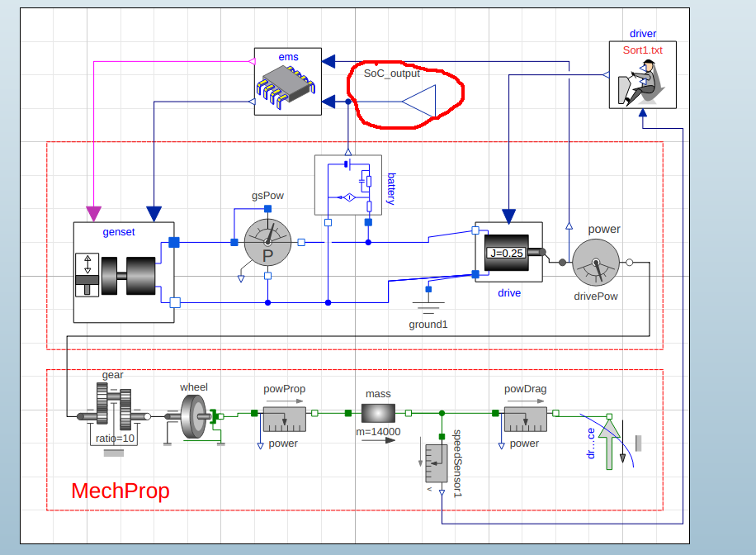Select the ems controller chip block
The width and height of the screenshot is (756, 555).
pyautogui.click(x=288, y=82)
